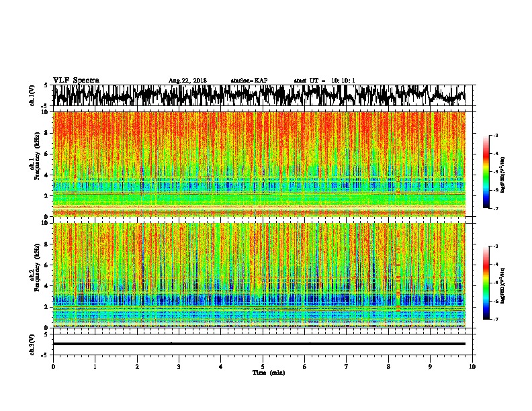Click the time axis tick label '9'
This screenshot has width=532, height=411.
430,366
